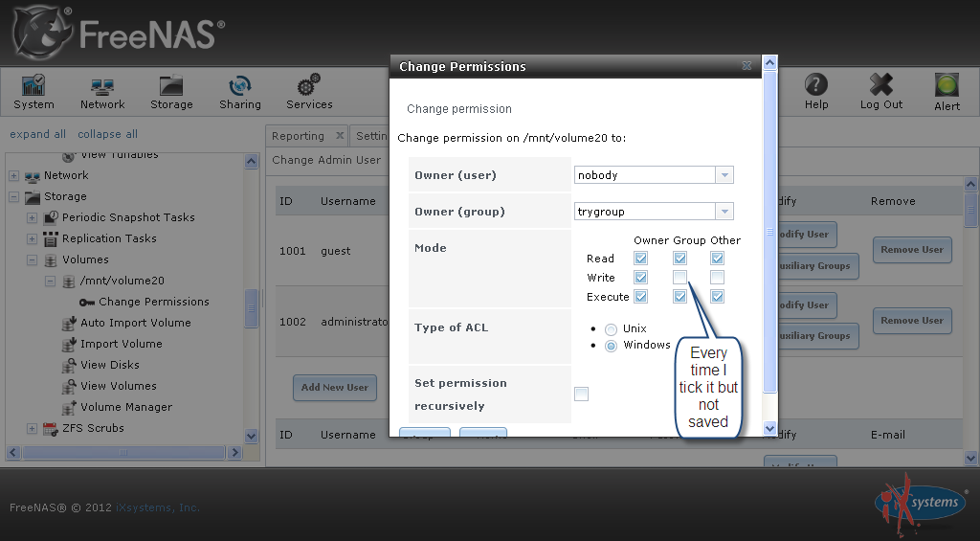Click the Import Volume icon
This screenshot has width=980, height=541.
pyautogui.click(x=69, y=345)
